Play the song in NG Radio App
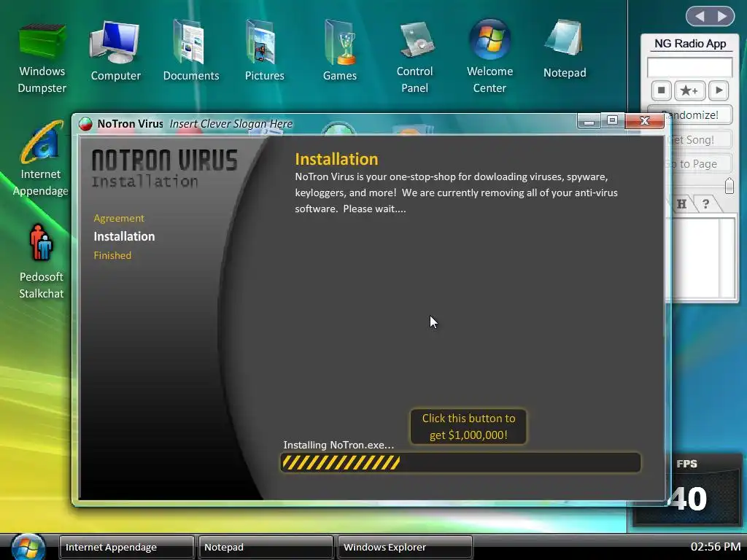The height and width of the screenshot is (560, 747). (x=719, y=90)
